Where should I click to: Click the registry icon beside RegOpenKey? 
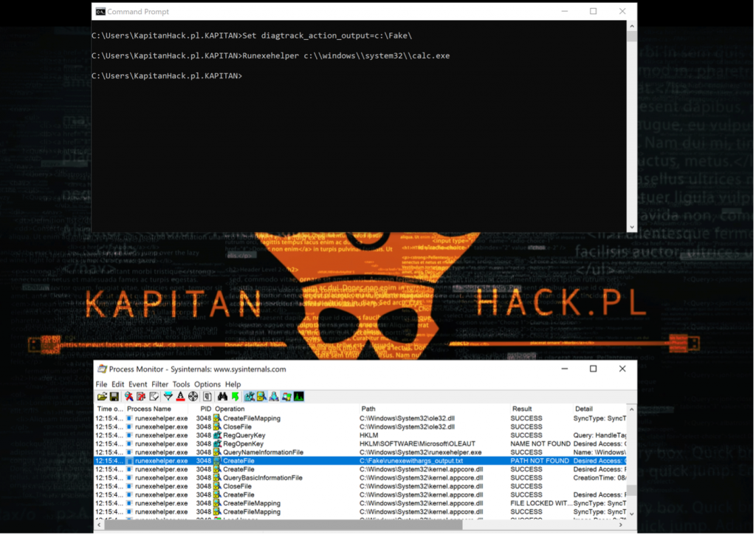tap(218, 444)
